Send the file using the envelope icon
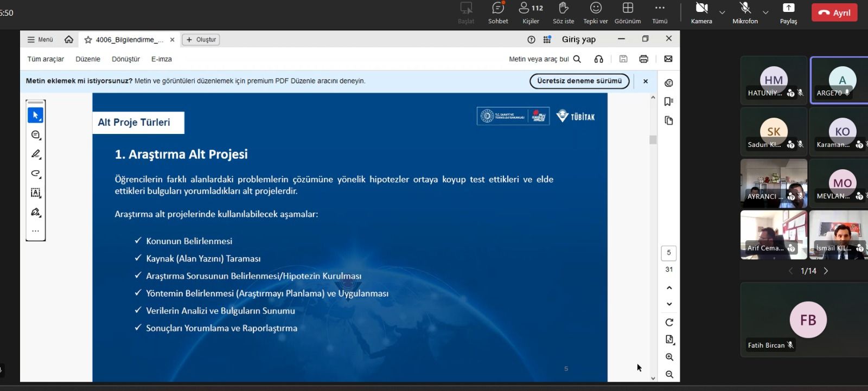The height and width of the screenshot is (391, 868). 668,59
